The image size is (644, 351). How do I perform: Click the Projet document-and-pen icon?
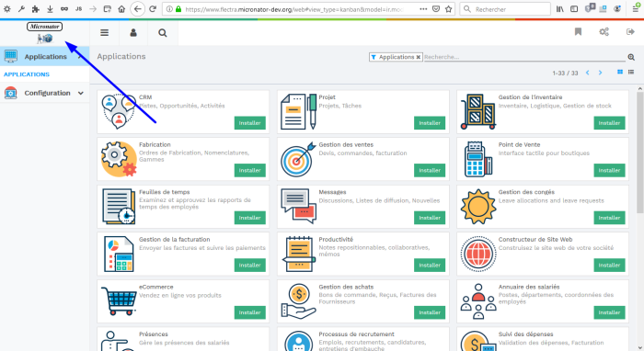(x=299, y=111)
